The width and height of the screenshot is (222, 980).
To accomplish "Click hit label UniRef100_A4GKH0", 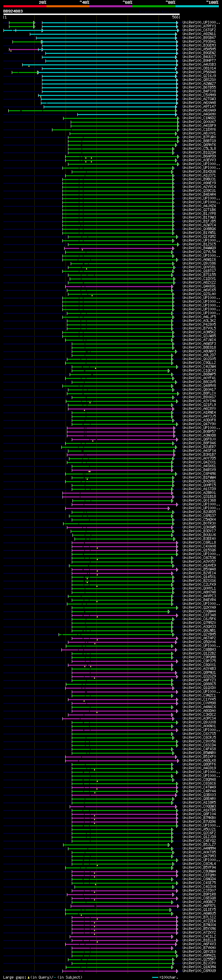I will click(199, 114).
